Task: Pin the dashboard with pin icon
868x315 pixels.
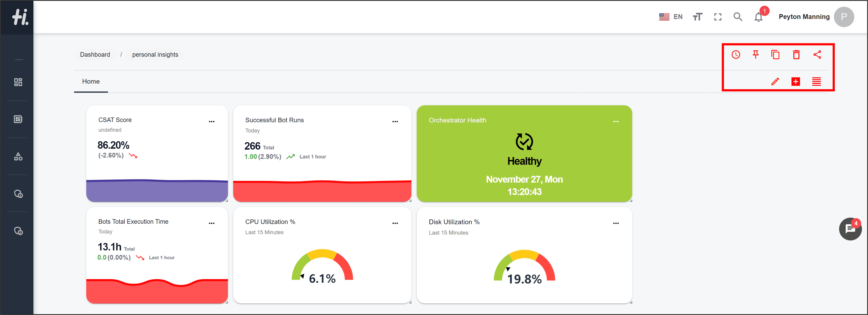Action: click(x=756, y=55)
